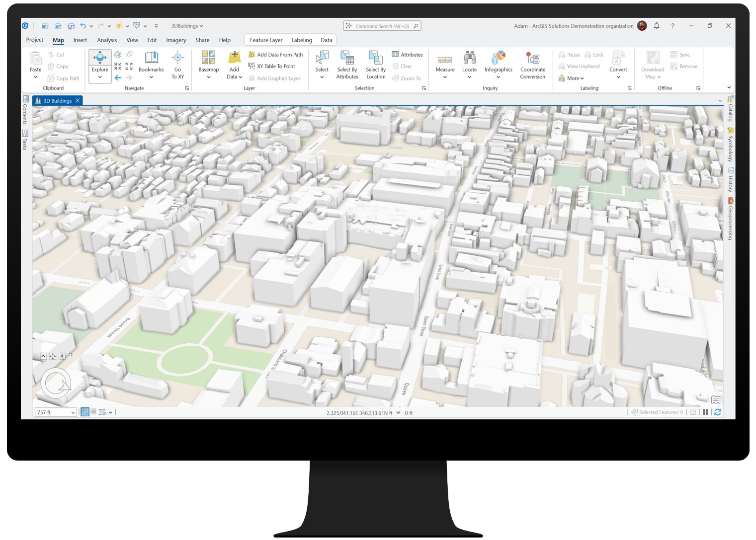Image resolution: width=756 pixels, height=540 pixels.
Task: Open the coordinate display unit dropdown
Action: point(398,412)
